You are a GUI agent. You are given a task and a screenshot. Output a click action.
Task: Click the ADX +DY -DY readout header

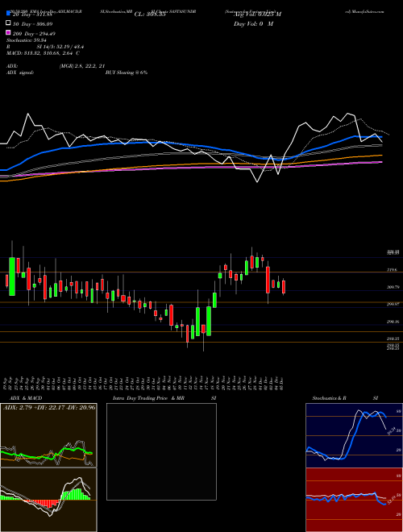[49, 407]
